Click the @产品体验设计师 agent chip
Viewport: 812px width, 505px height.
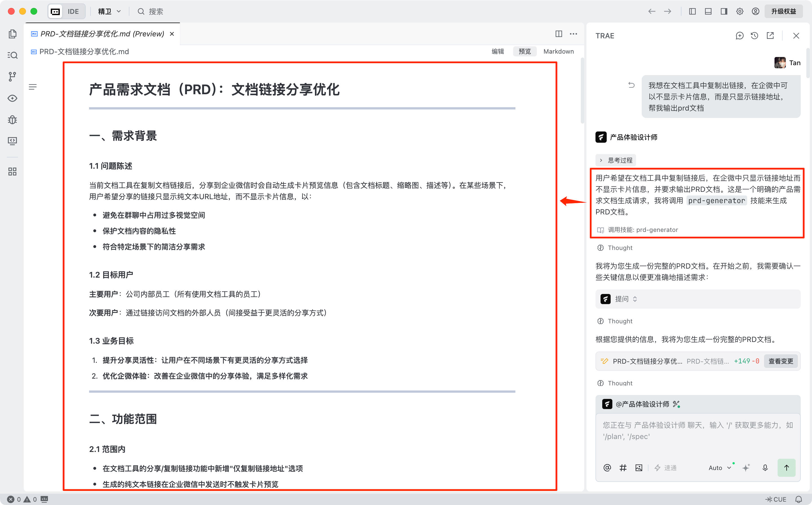click(x=636, y=404)
